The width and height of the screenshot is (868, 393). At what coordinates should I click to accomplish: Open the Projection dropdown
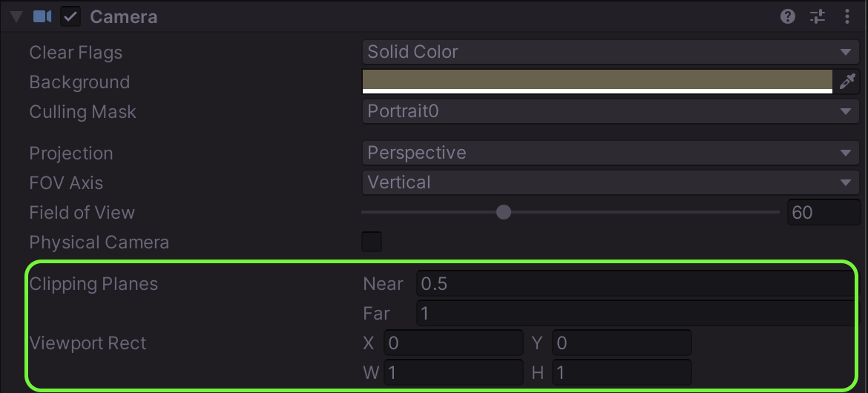point(610,153)
